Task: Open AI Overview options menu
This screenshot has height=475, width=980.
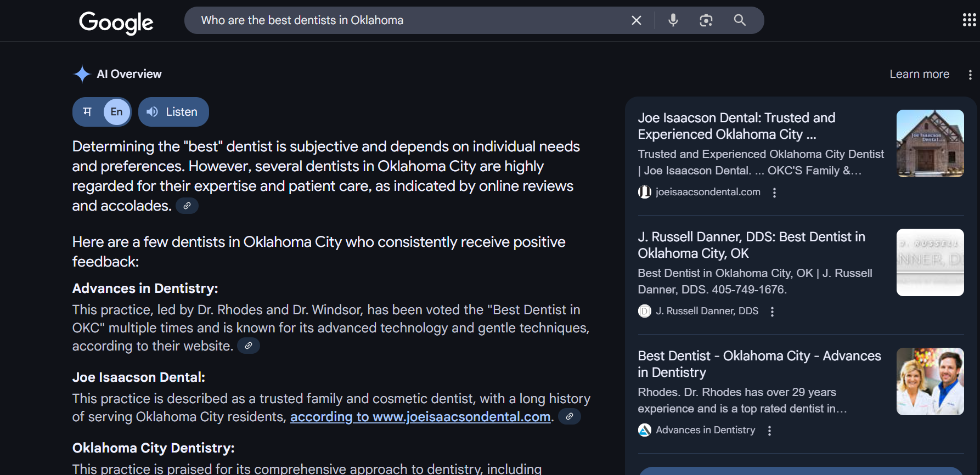Action: click(970, 75)
